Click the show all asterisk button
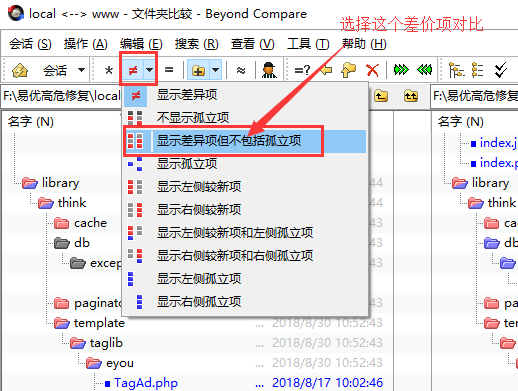The width and height of the screenshot is (518, 391). pos(109,70)
